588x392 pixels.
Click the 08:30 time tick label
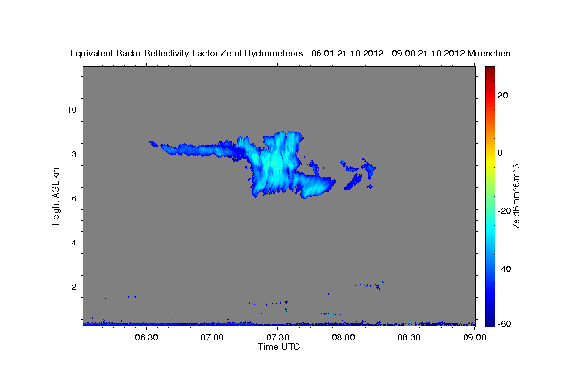pos(409,337)
